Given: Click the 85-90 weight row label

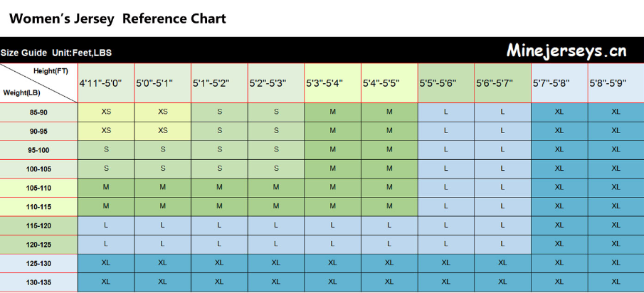Looking at the screenshot, I should (38, 112).
